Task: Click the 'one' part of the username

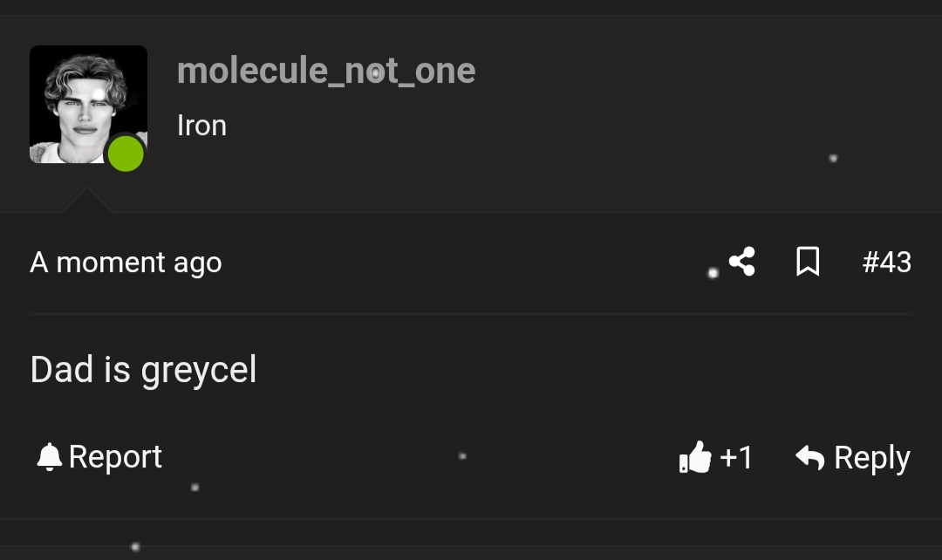Action: (445, 71)
